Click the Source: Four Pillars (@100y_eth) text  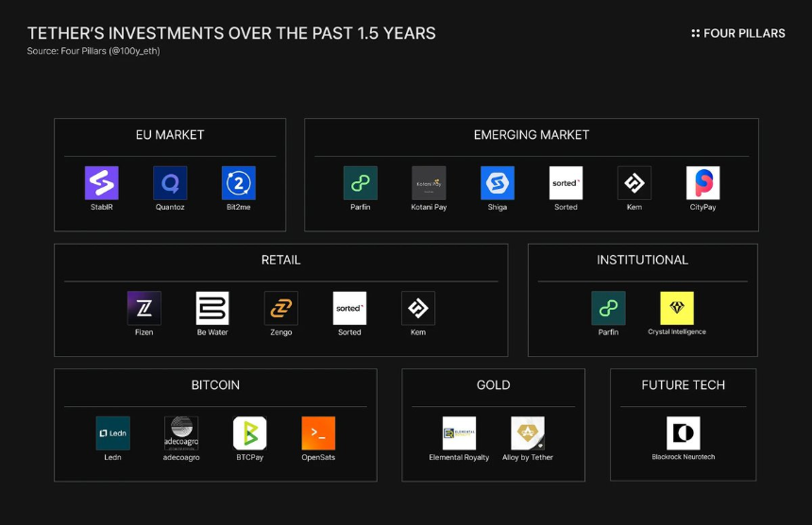(93, 51)
